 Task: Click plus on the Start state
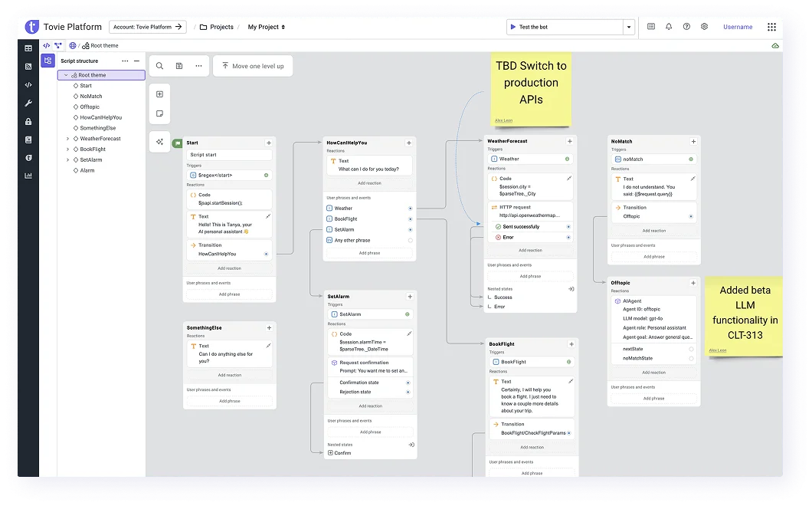[x=269, y=143]
